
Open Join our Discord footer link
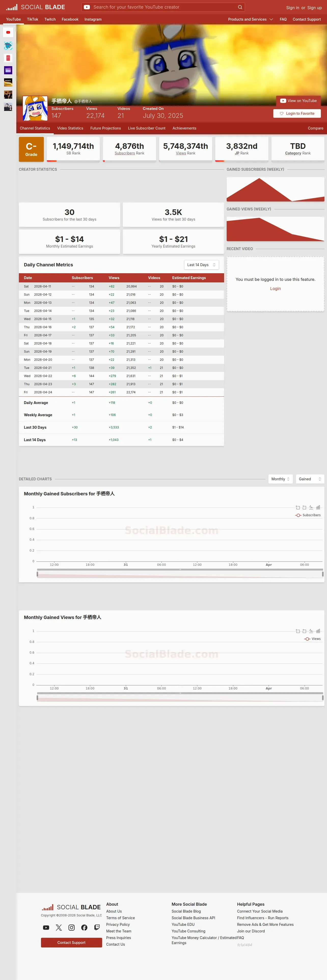point(251,931)
